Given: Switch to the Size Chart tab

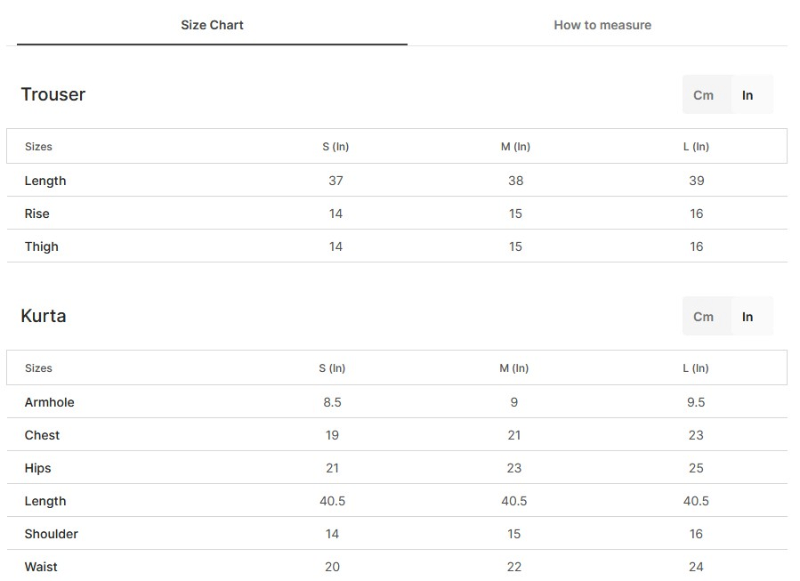Looking at the screenshot, I should [x=212, y=25].
